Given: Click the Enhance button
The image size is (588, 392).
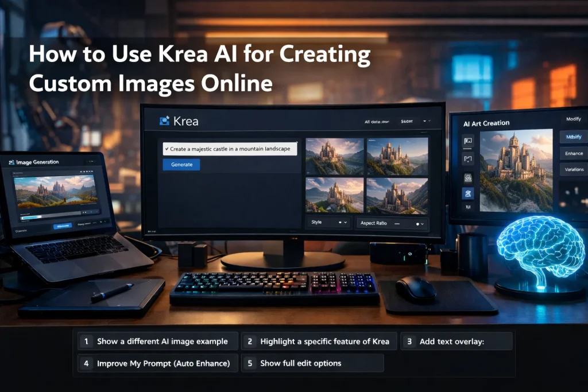Looking at the screenshot, I should tap(574, 154).
